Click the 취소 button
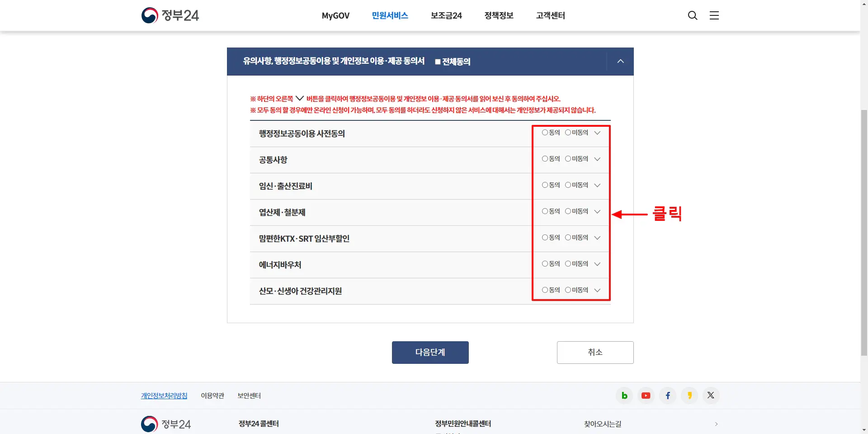 (x=595, y=353)
